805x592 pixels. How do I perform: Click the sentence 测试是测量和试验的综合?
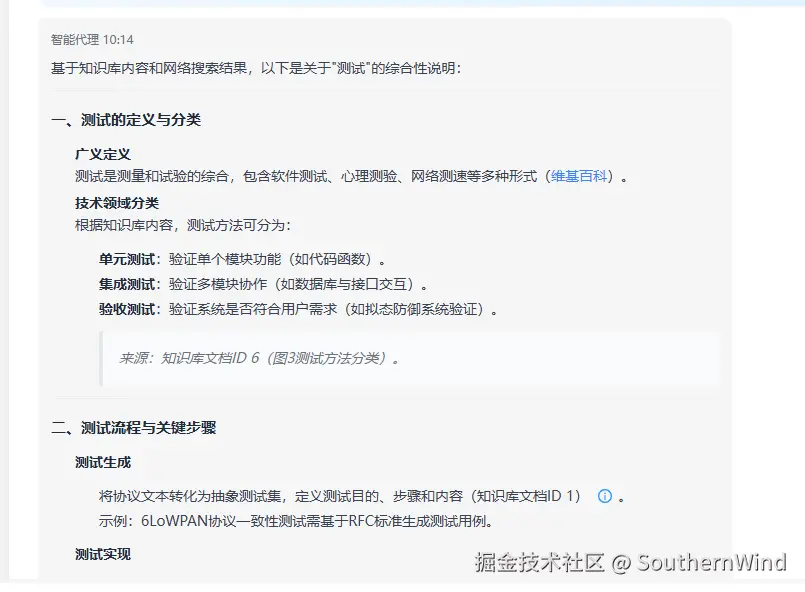(x=351, y=177)
